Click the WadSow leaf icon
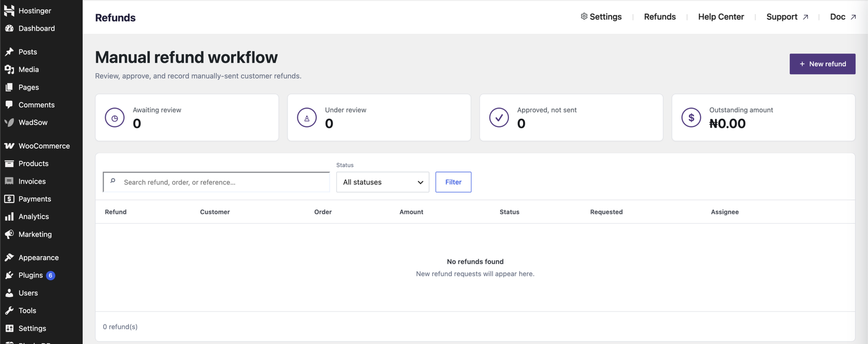This screenshot has height=344, width=868. pos(9,122)
